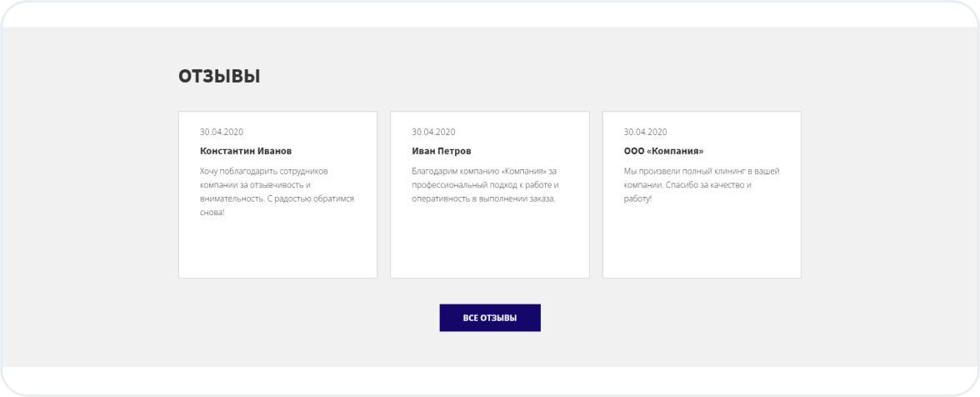Select the Иван Петров reviewer name
Screen dimensions: 980x397
coord(441,151)
